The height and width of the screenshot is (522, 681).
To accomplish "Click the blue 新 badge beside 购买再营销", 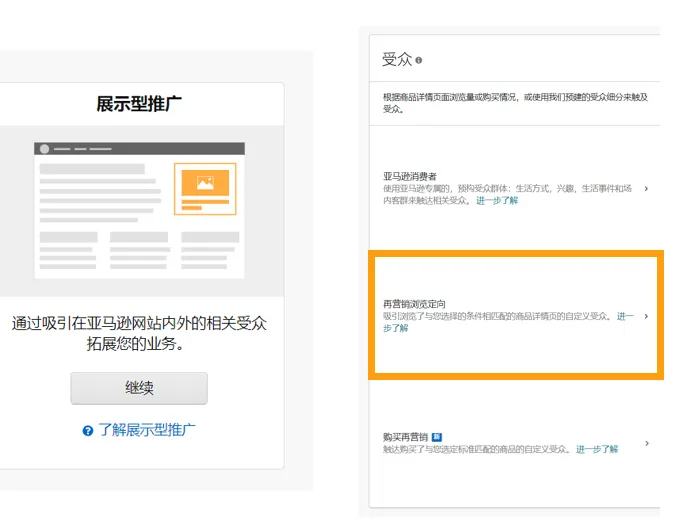I will [437, 437].
